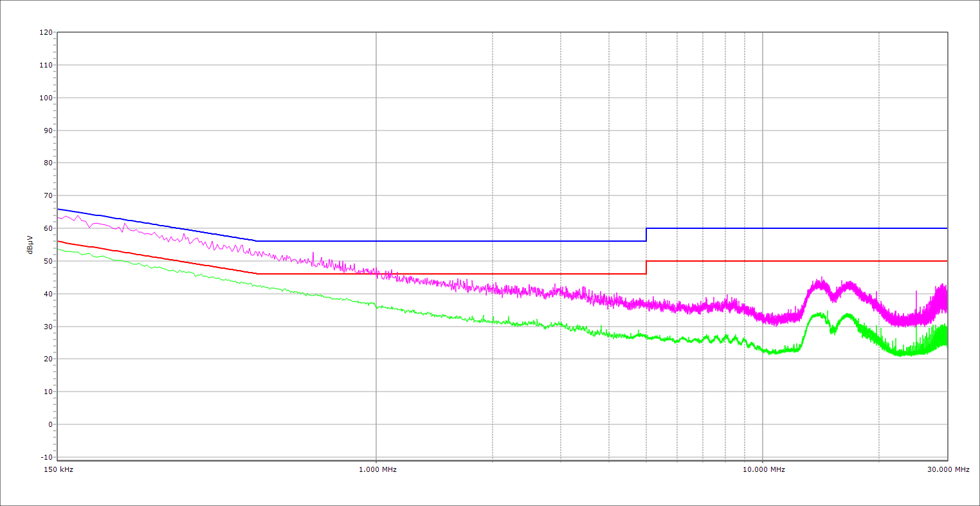Click the 120 y-axis tick label
The width and height of the screenshot is (980, 506).
click(x=46, y=33)
